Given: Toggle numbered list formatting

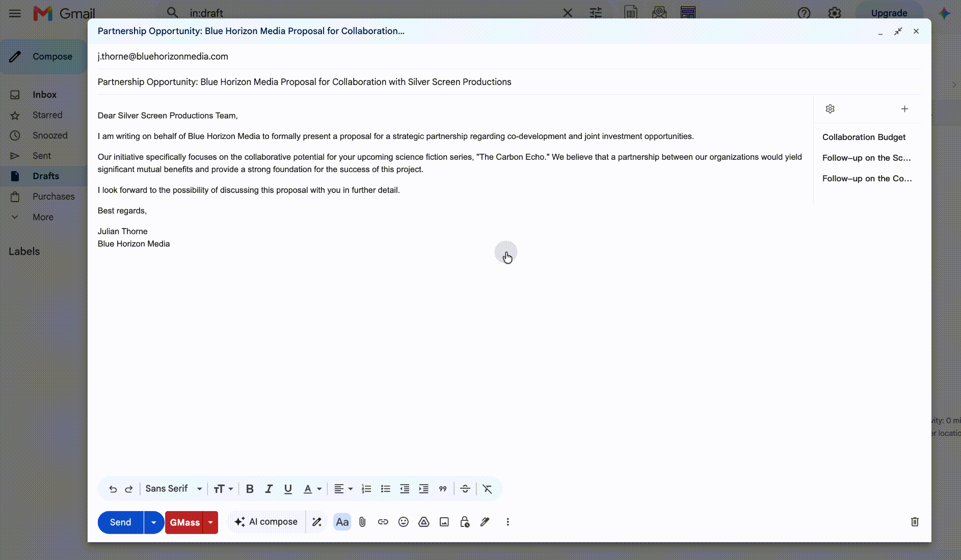Looking at the screenshot, I should 366,489.
